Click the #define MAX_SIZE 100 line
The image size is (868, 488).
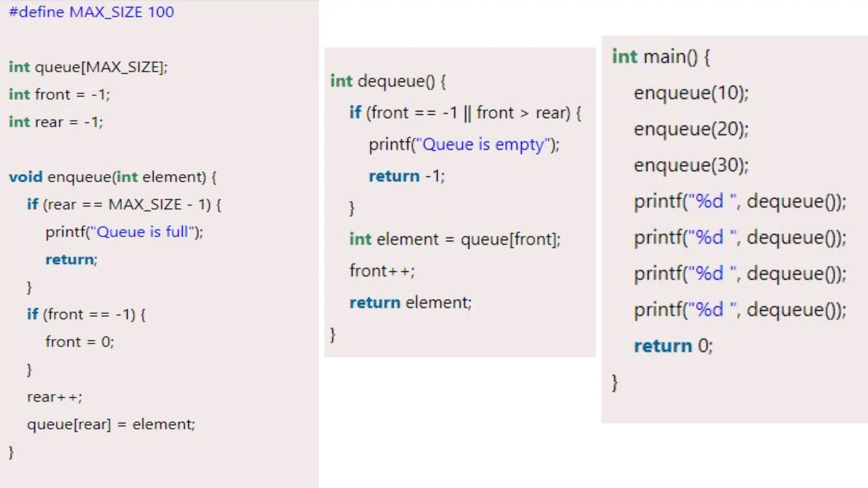tap(91, 12)
